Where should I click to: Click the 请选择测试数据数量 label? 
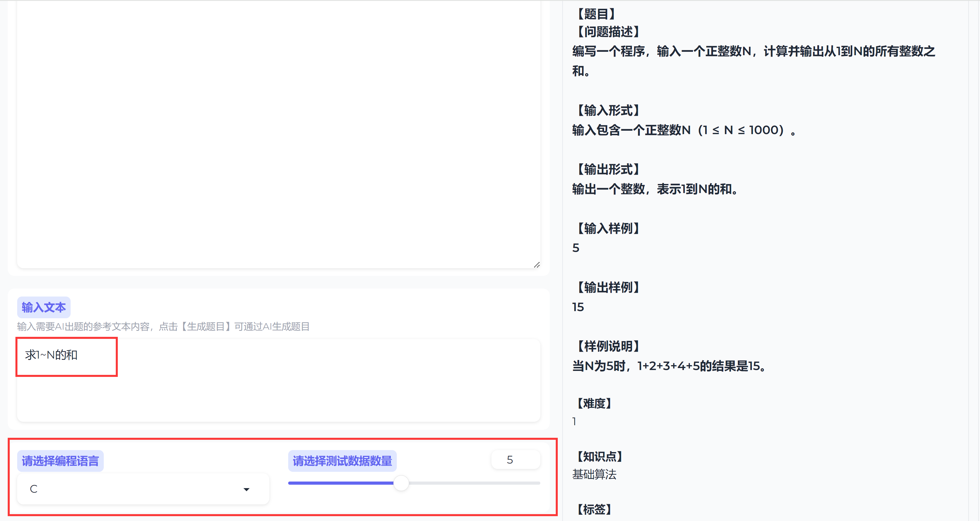point(342,461)
